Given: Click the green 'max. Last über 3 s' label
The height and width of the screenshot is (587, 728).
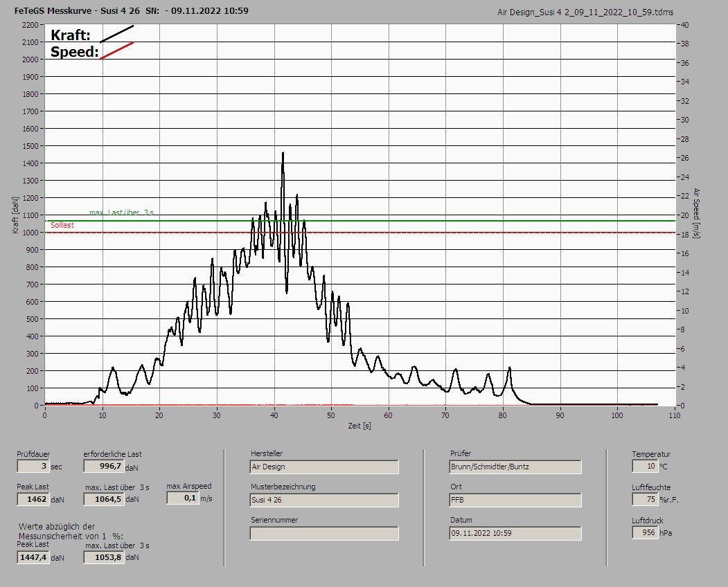Looking at the screenshot, I should [122, 213].
